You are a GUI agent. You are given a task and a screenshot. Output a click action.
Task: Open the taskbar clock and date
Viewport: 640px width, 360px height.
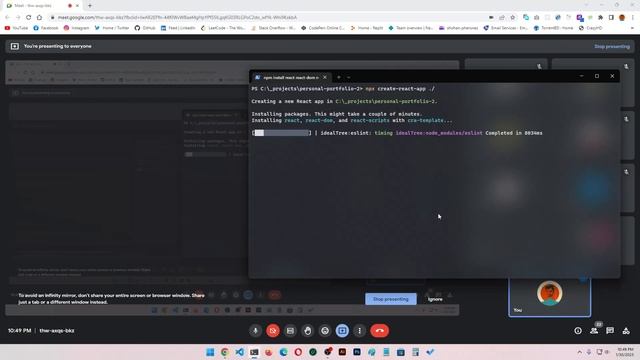(625, 352)
